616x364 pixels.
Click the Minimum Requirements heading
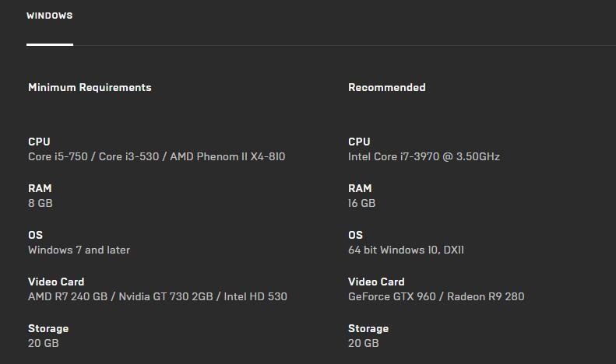pyautogui.click(x=90, y=88)
